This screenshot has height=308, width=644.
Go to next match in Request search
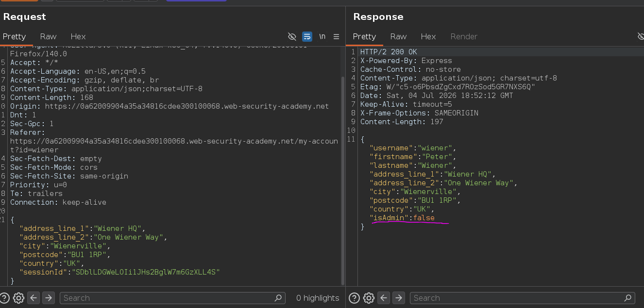48,298
